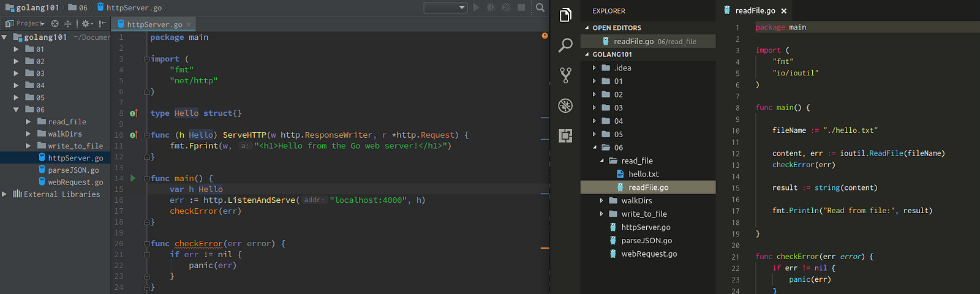Screen dimensions: 980x294
Task: Open httpServer.go in VS Code explorer
Action: click(646, 227)
